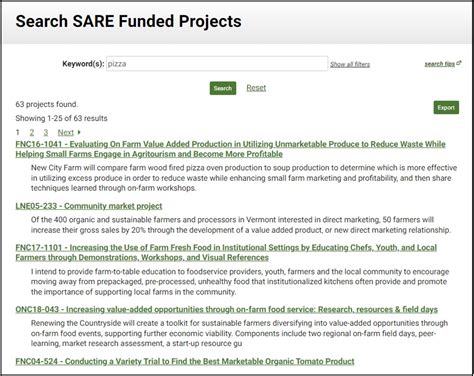Go to results page 3

pos(46,132)
